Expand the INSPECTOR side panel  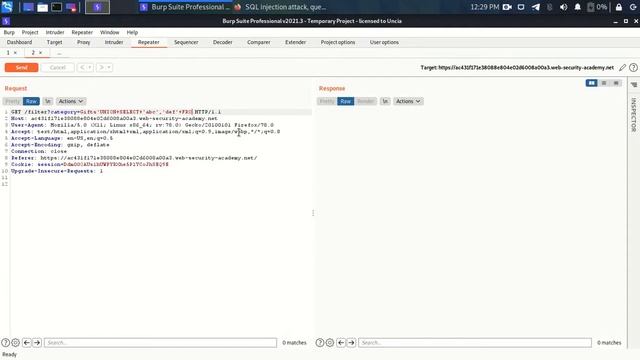click(634, 115)
